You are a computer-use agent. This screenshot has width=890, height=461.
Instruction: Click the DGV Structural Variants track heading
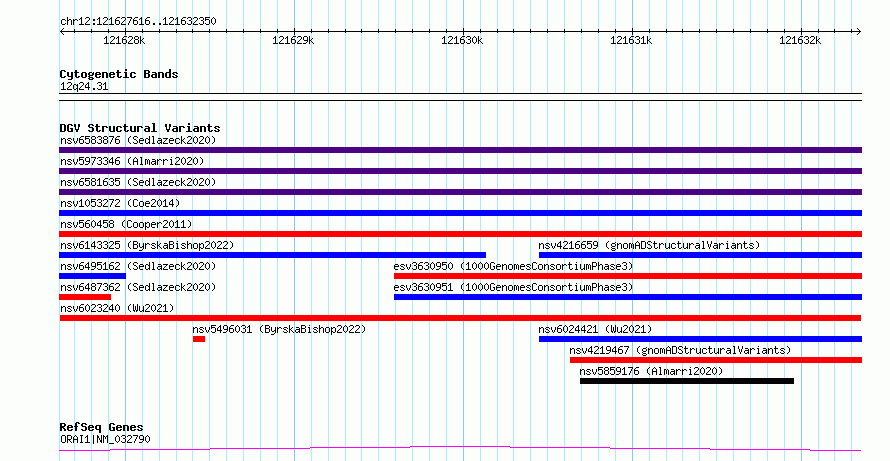[x=140, y=128]
